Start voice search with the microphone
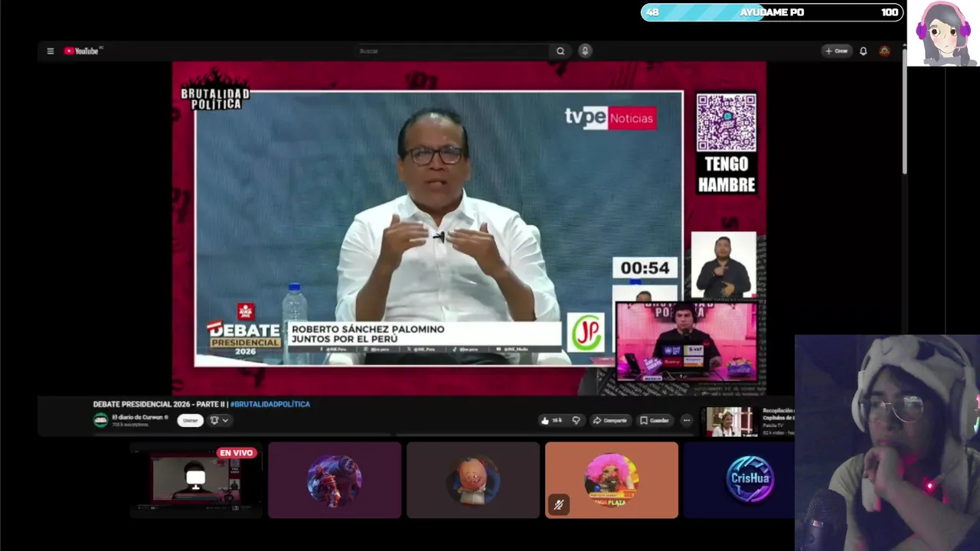 585,51
